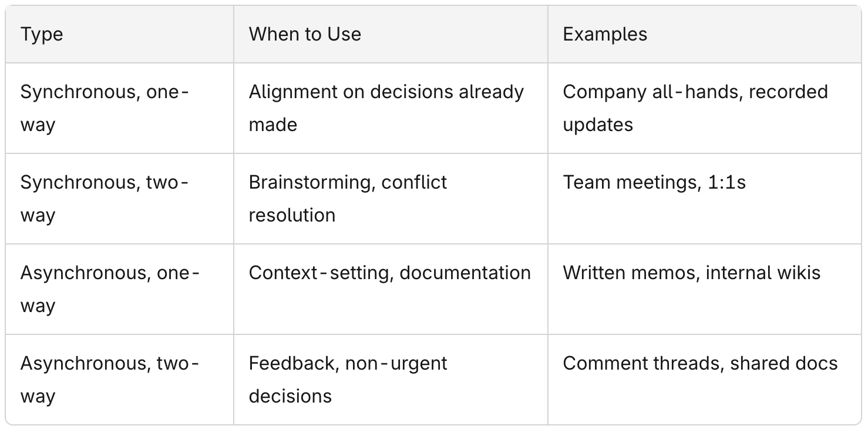
Task: Click the word documentation
Action: [465, 273]
